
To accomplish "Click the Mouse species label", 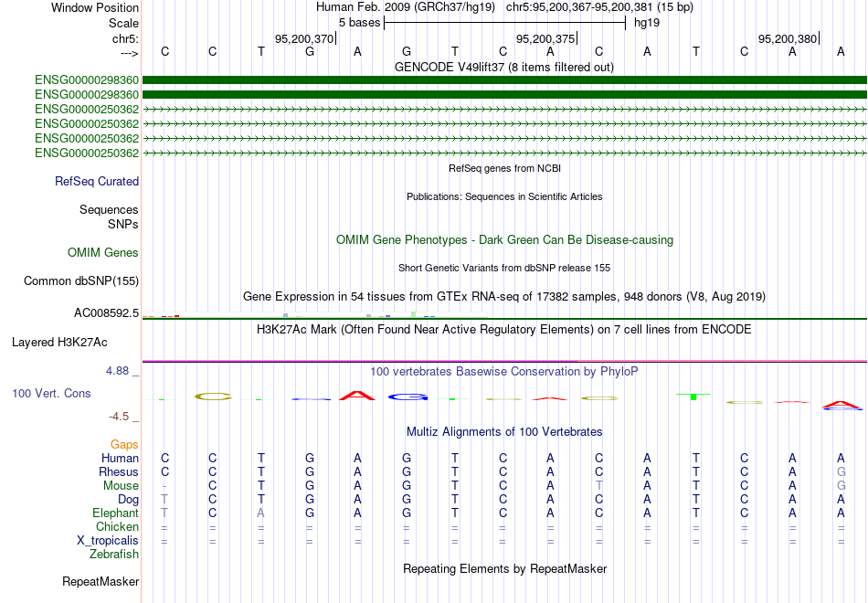I will (x=122, y=486).
